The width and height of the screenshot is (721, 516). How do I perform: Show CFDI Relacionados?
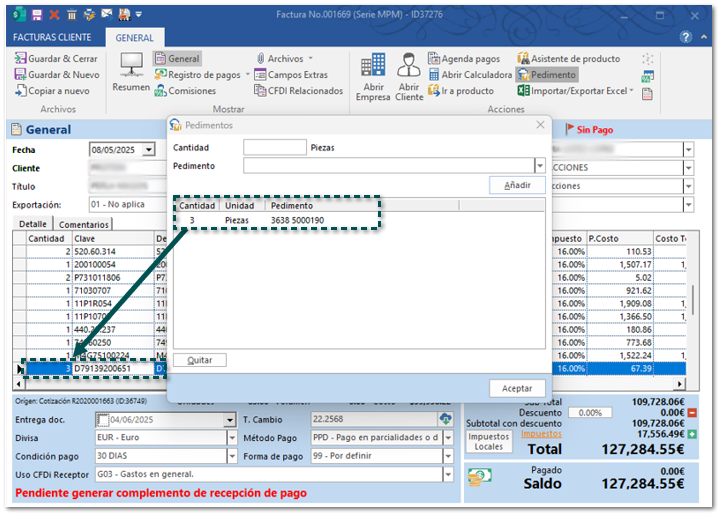(297, 91)
